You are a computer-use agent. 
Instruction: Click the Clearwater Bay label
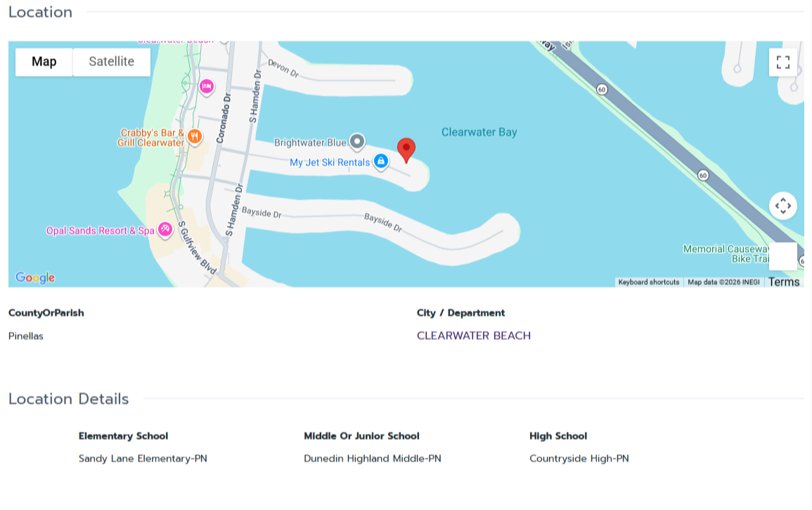[479, 132]
